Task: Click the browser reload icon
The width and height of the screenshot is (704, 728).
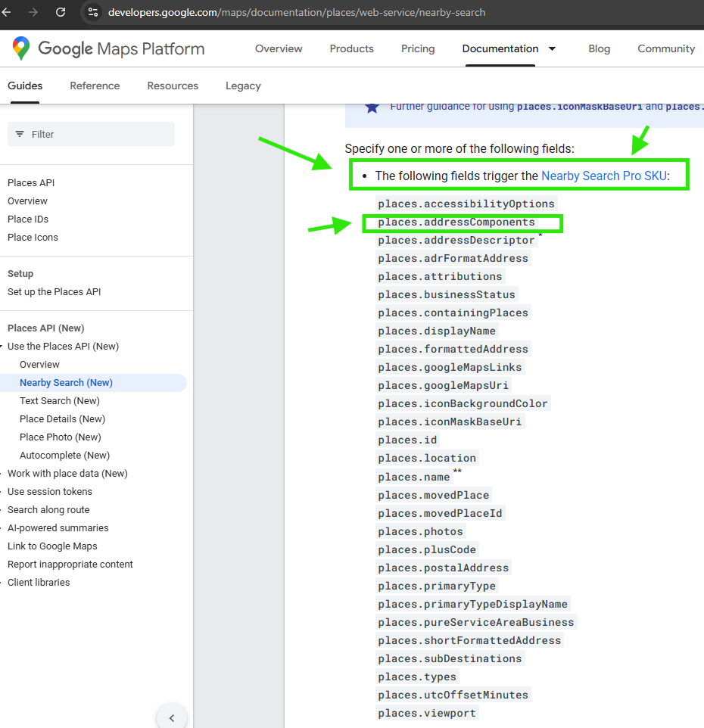Action: coord(61,12)
